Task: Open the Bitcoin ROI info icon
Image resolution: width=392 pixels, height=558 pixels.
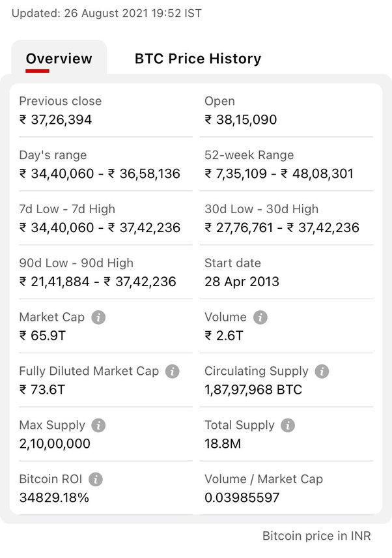Action: 96,479
